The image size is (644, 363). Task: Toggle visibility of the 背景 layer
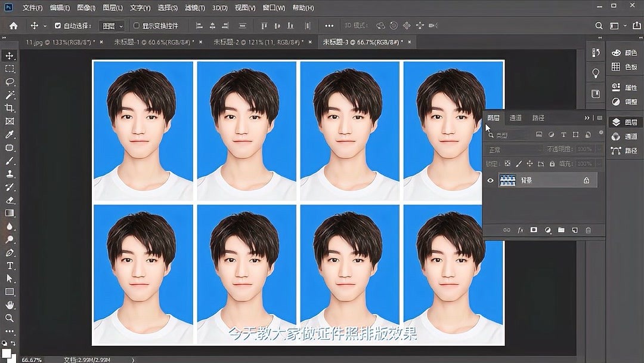[491, 180]
